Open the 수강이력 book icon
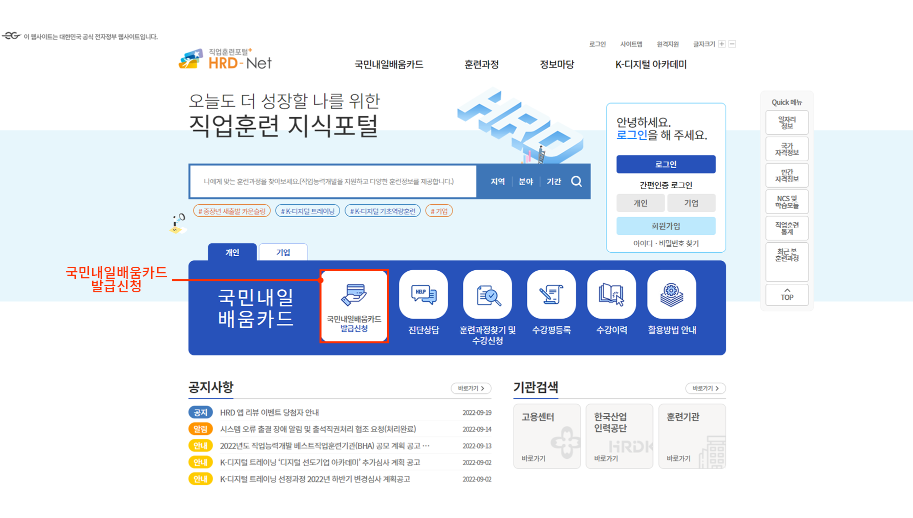This screenshot has width=913, height=518. tap(611, 295)
